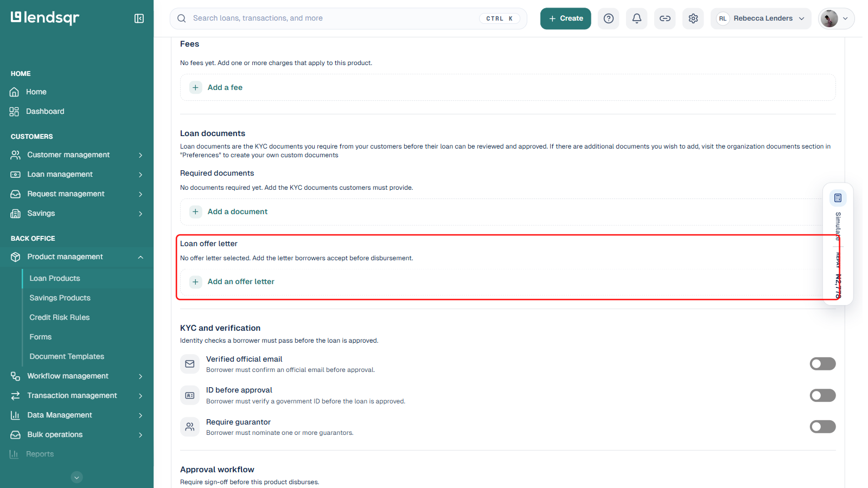
Task: Click the ID before approval card icon
Action: (x=190, y=395)
